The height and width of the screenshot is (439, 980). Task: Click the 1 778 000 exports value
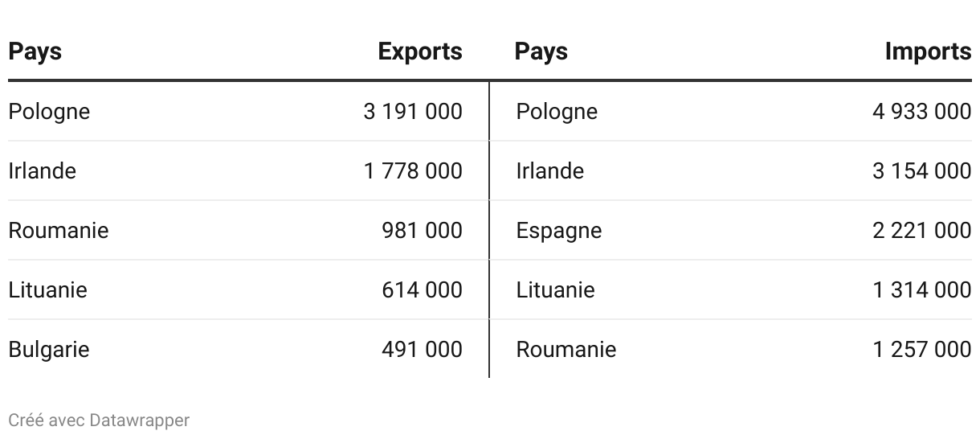413,170
